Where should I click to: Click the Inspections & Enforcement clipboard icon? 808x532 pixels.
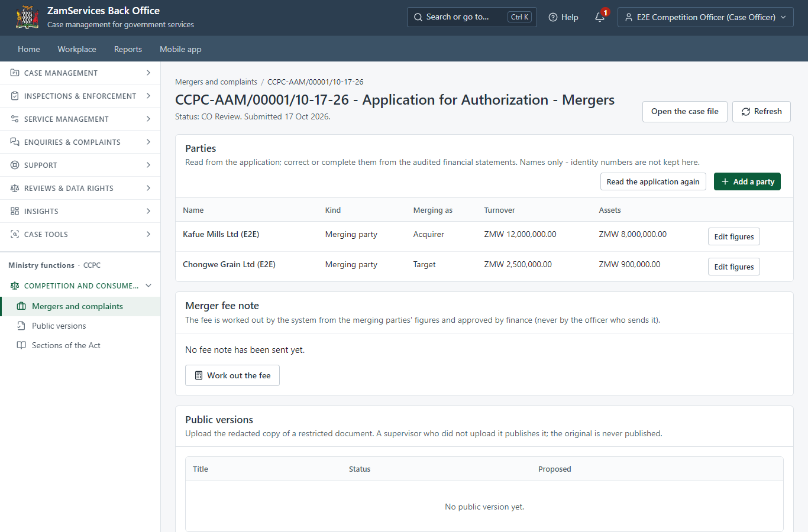click(x=15, y=96)
